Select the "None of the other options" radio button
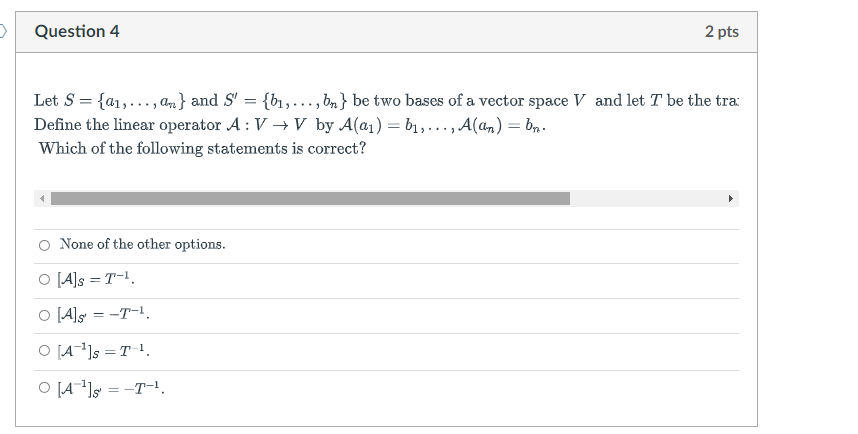The image size is (858, 434). (x=44, y=245)
